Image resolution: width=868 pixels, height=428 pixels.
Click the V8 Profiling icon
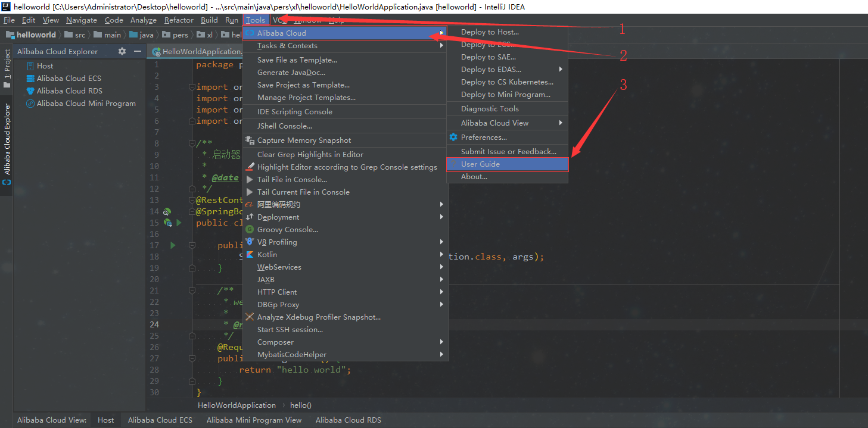(x=250, y=242)
